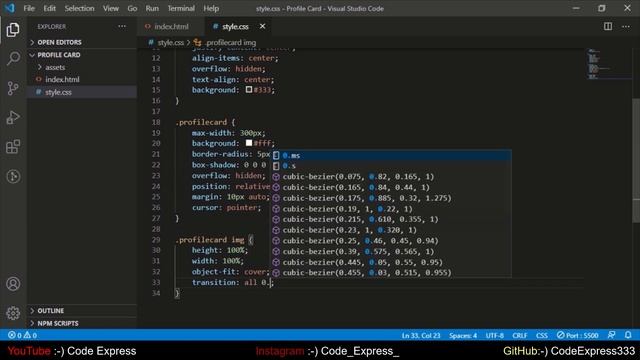The image size is (640, 360).
Task: Open the Edit menu
Action: [x=49, y=8]
